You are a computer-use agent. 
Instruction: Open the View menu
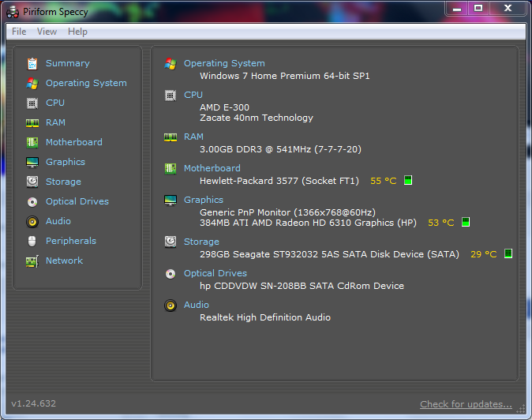47,32
